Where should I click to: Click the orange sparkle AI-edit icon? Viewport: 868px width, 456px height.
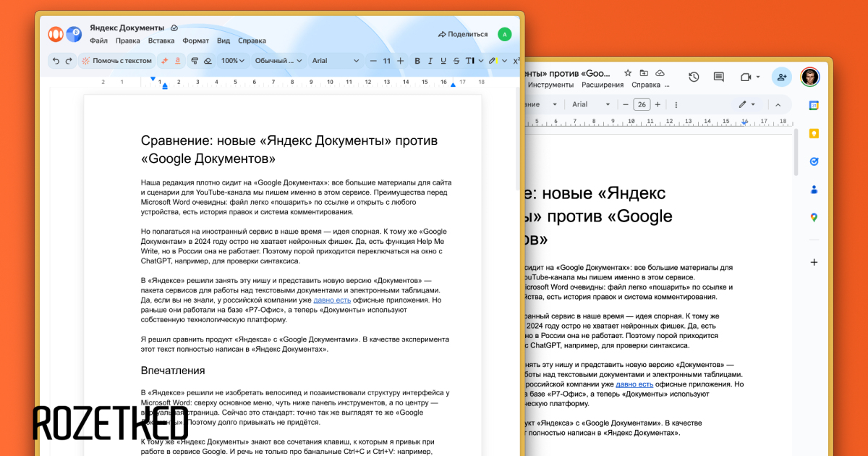165,61
